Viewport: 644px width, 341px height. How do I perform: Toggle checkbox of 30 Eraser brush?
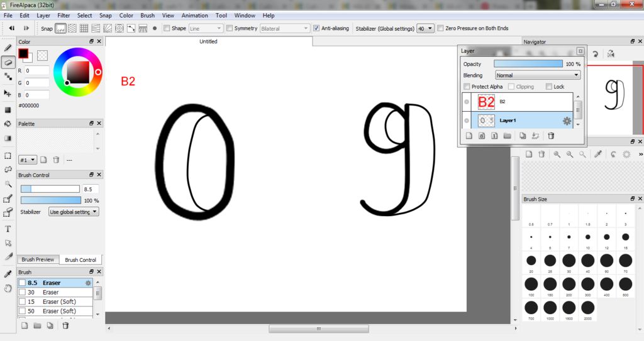click(22, 292)
